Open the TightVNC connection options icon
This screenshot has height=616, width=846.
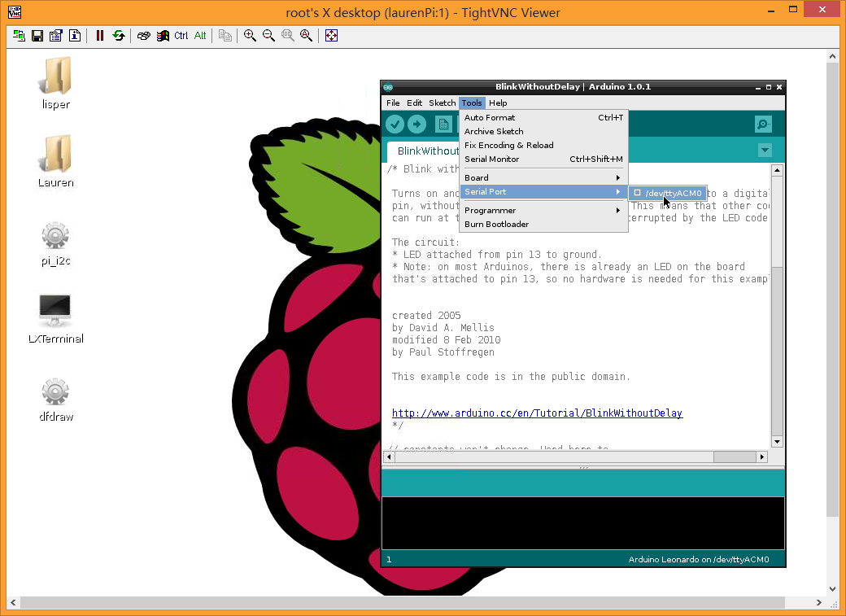(56, 36)
